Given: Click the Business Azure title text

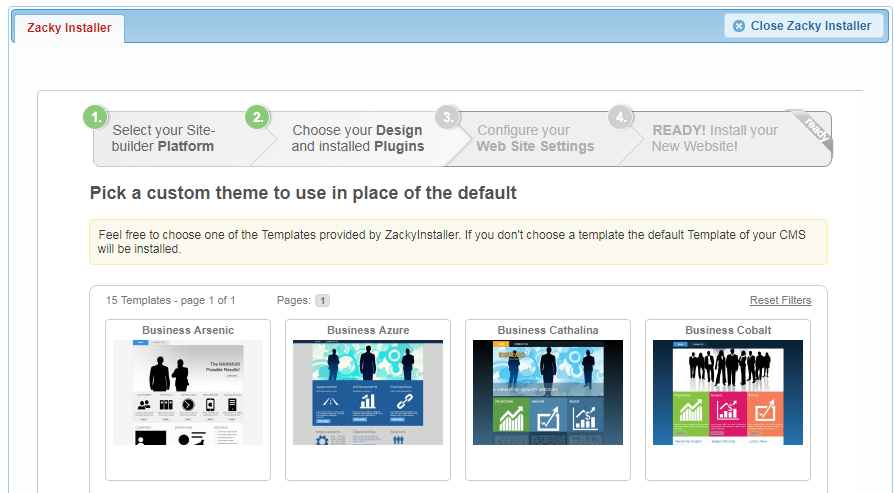Looking at the screenshot, I should pos(368,330).
